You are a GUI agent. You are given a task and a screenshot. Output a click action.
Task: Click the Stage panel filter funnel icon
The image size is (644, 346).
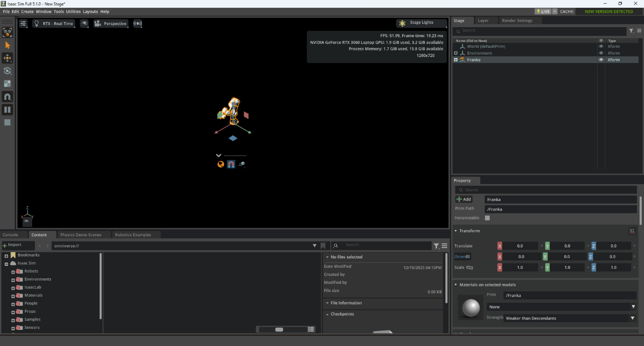(x=632, y=31)
